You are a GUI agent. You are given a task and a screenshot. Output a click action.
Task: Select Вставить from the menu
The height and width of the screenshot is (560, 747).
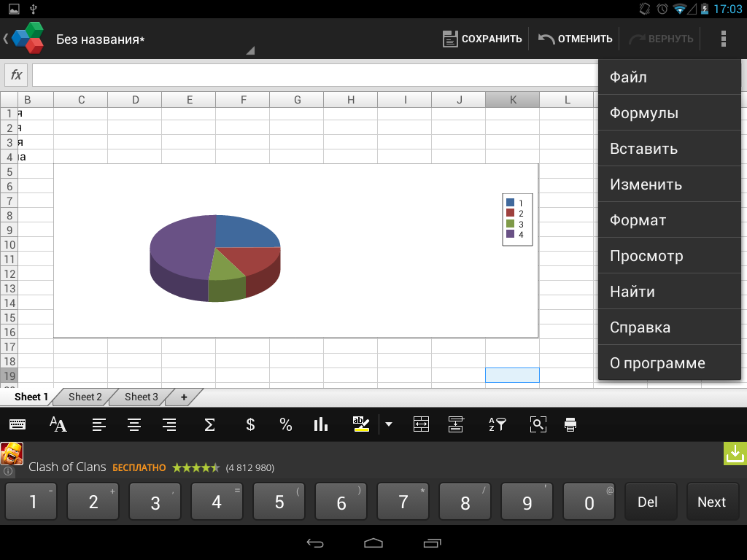pos(643,149)
